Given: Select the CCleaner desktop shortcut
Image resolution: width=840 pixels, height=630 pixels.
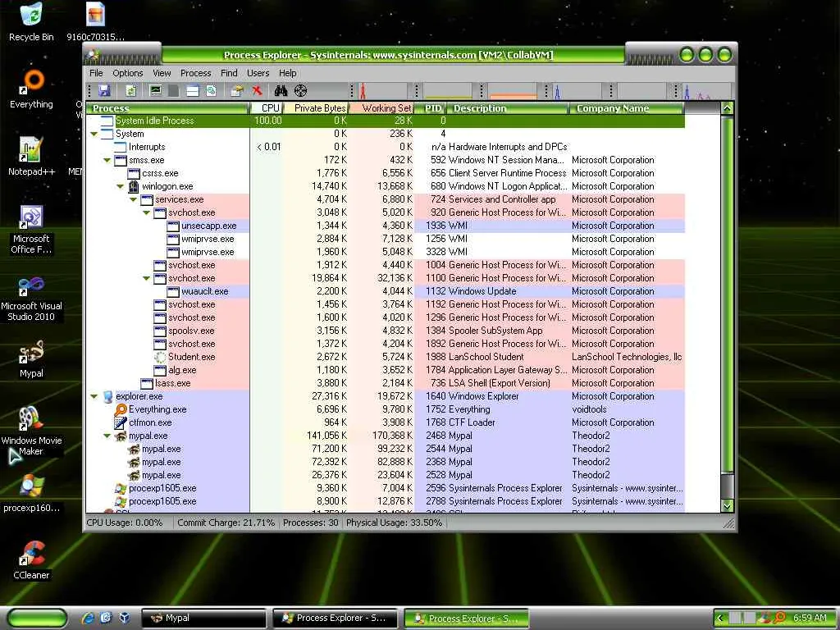Looking at the screenshot, I should [31, 560].
